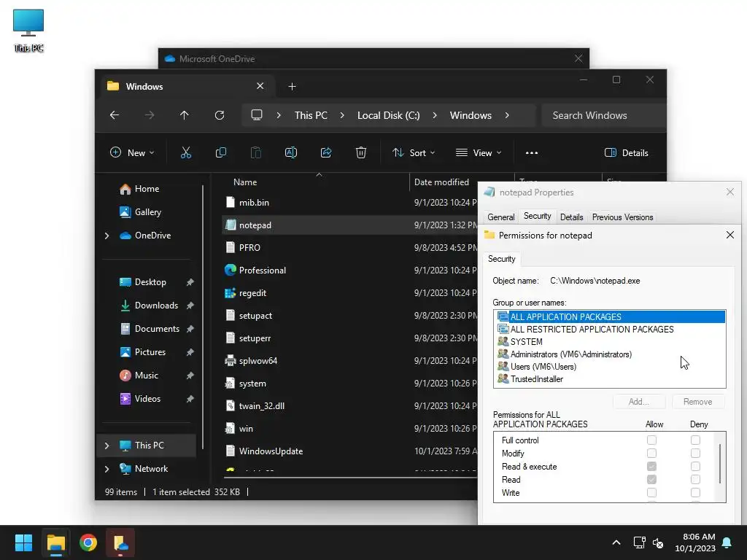Go up one folder with Up arrow
Screen dimensions: 747x560
point(185,114)
